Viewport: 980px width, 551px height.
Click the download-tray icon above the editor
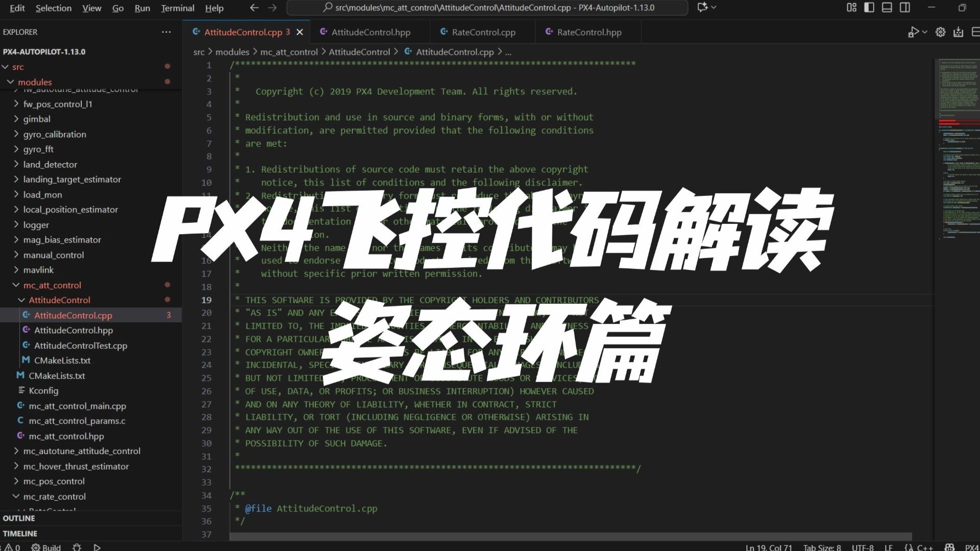coord(958,32)
